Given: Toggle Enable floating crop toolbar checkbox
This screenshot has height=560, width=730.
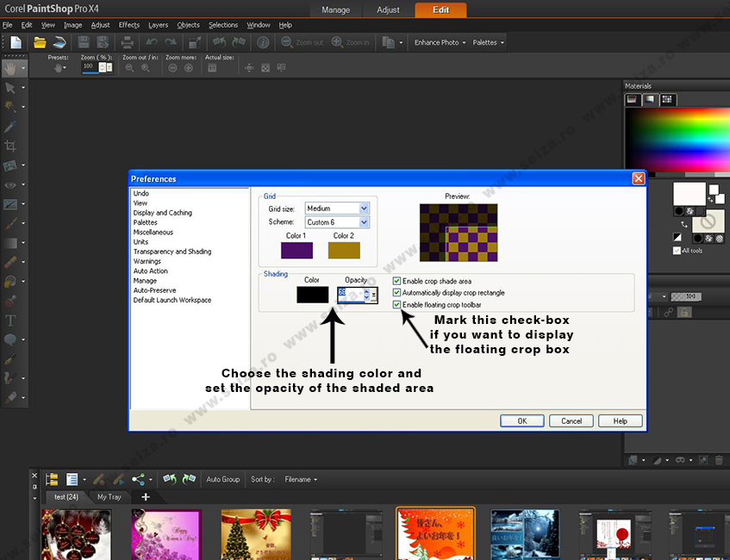Looking at the screenshot, I should pos(396,304).
